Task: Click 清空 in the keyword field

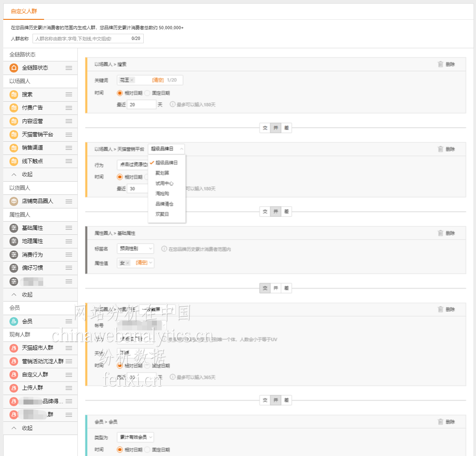Action: click(158, 80)
